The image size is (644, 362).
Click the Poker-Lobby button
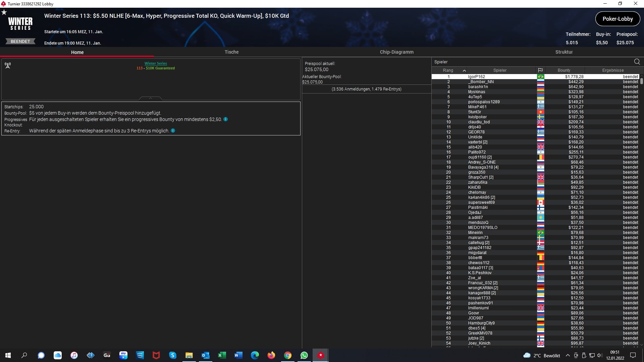click(617, 19)
